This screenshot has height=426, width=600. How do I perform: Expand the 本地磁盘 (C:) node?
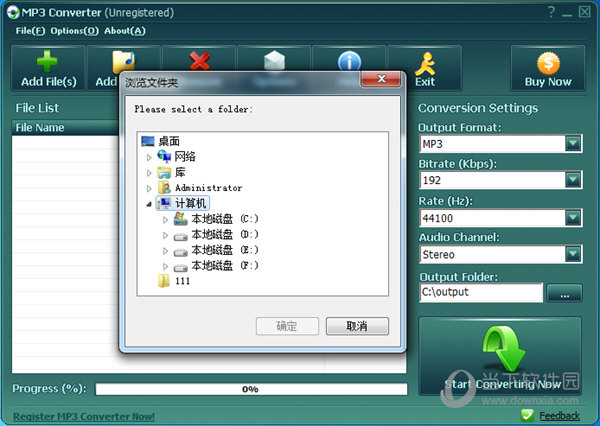[x=165, y=220]
